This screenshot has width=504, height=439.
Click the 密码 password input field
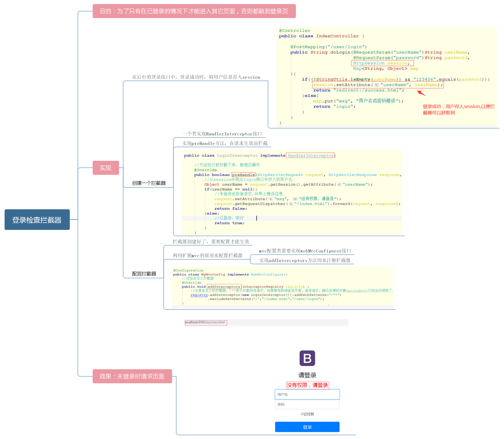[307, 405]
